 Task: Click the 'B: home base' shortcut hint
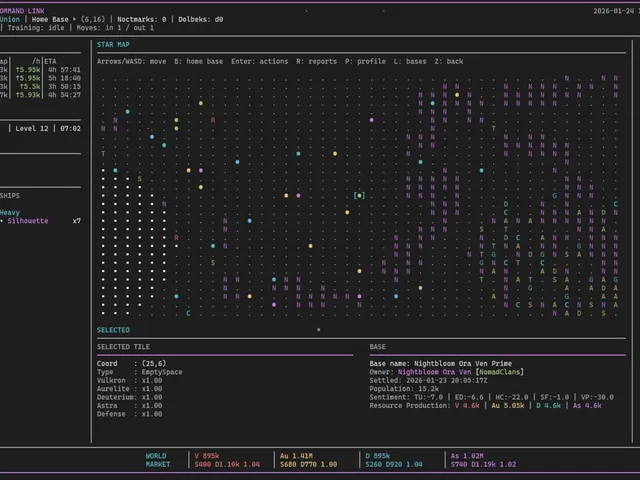pos(198,61)
